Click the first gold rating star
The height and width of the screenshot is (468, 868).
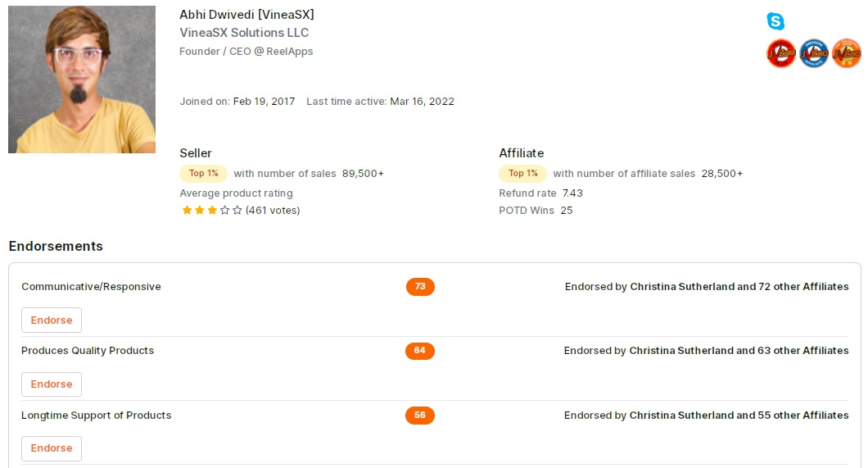(x=187, y=211)
